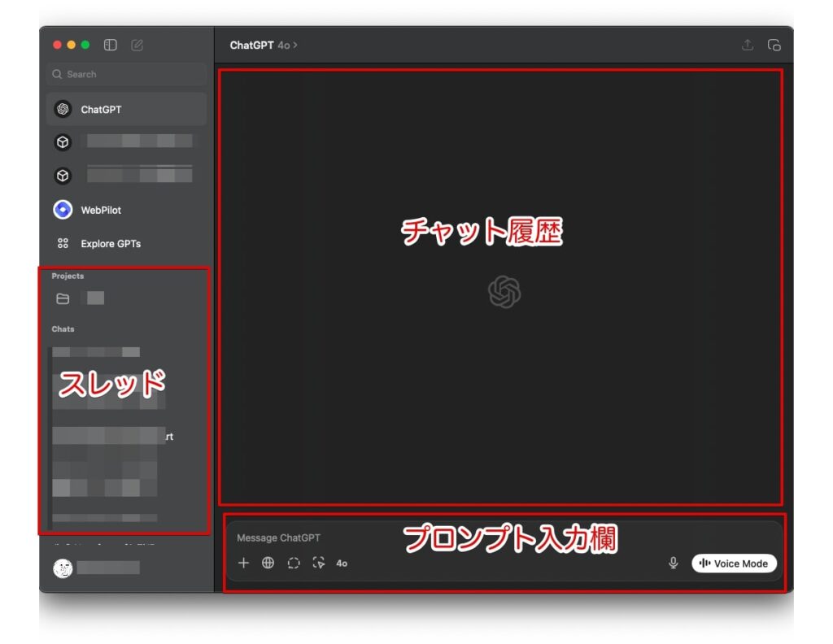Open the companion window icon at top right
Image resolution: width=833 pixels, height=644 pixels.
774,45
